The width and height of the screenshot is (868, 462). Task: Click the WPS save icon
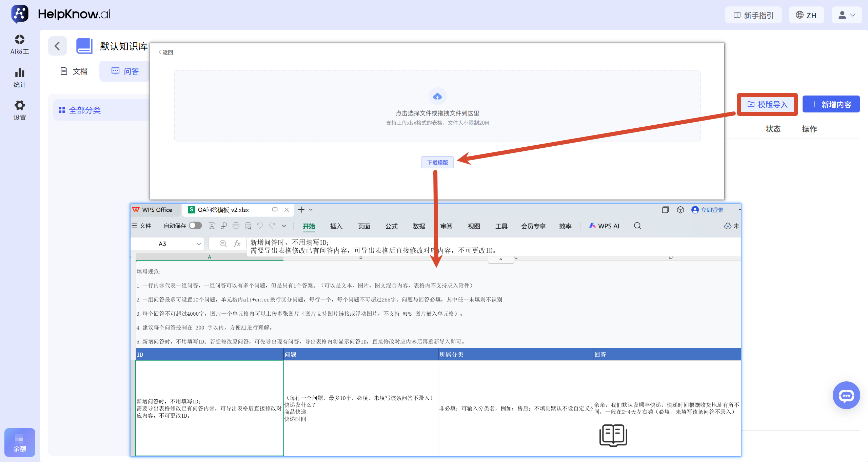pyautogui.click(x=212, y=226)
